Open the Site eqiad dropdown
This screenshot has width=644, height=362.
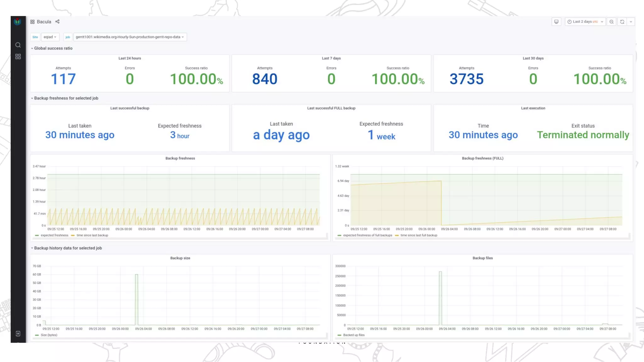(50, 37)
